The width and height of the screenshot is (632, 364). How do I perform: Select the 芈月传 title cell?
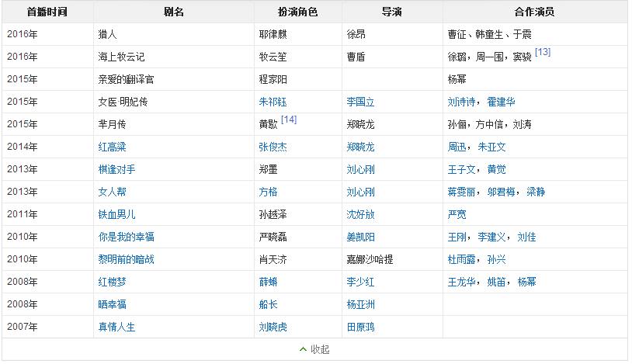click(174, 124)
